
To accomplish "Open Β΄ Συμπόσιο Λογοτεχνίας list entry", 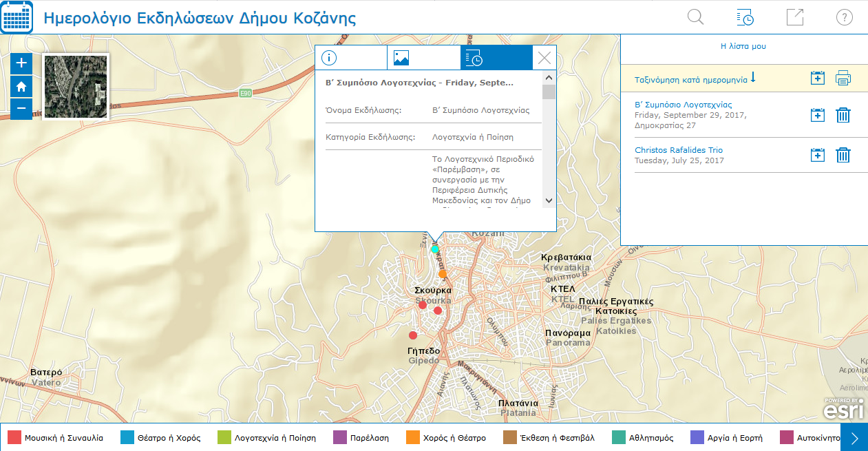I will tap(683, 105).
